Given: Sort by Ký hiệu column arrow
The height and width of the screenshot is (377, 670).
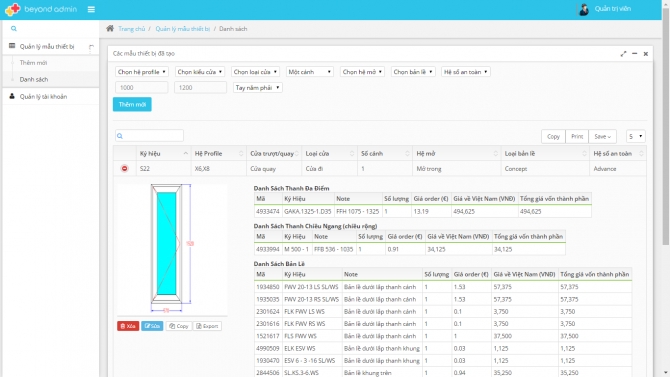Looking at the screenshot, I should coord(185,153).
